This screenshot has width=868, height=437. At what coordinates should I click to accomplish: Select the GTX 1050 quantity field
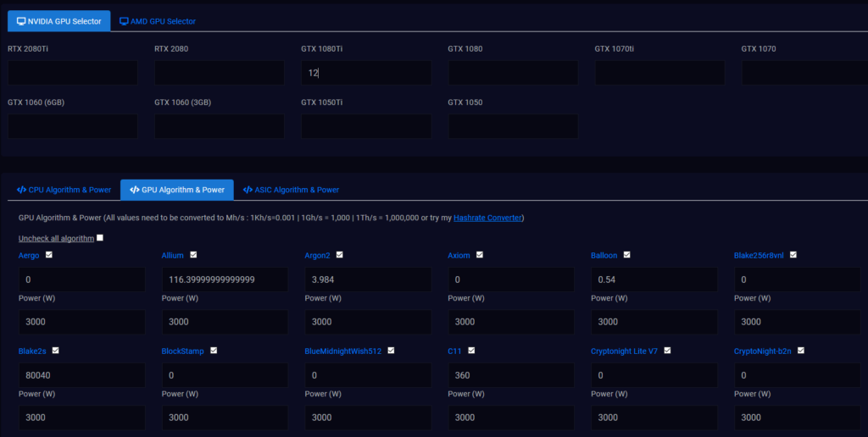513,127
